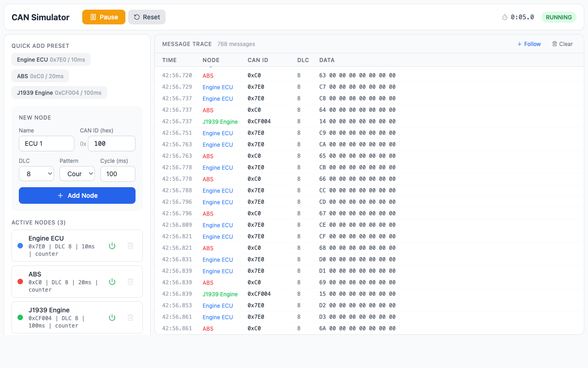
Task: Pause the simulation
Action: [x=104, y=17]
